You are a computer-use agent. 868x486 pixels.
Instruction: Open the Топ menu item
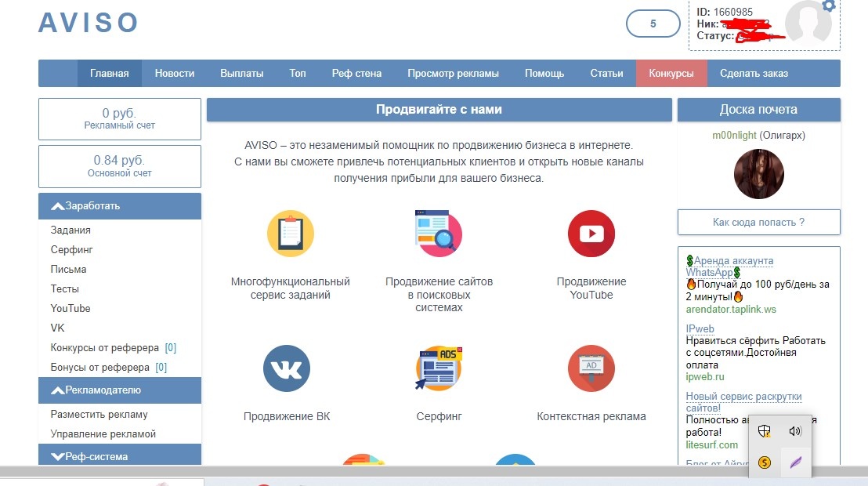[297, 73]
